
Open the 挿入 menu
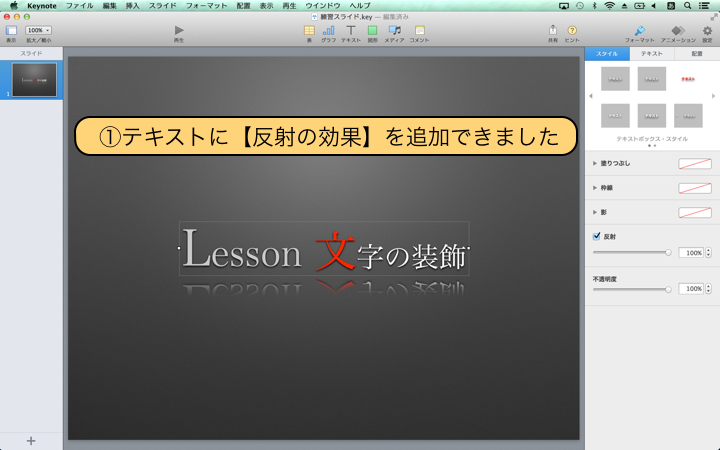coord(132,6)
